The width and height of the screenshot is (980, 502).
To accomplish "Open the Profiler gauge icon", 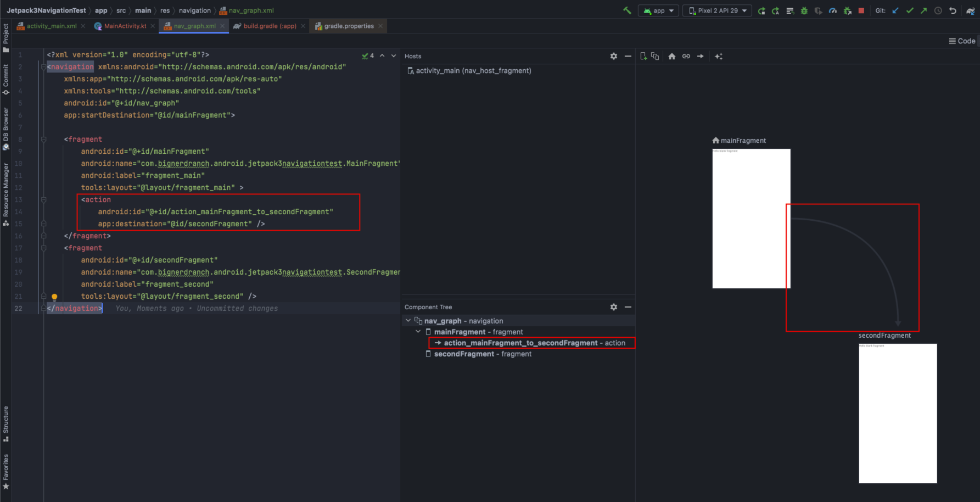I will pos(833,10).
